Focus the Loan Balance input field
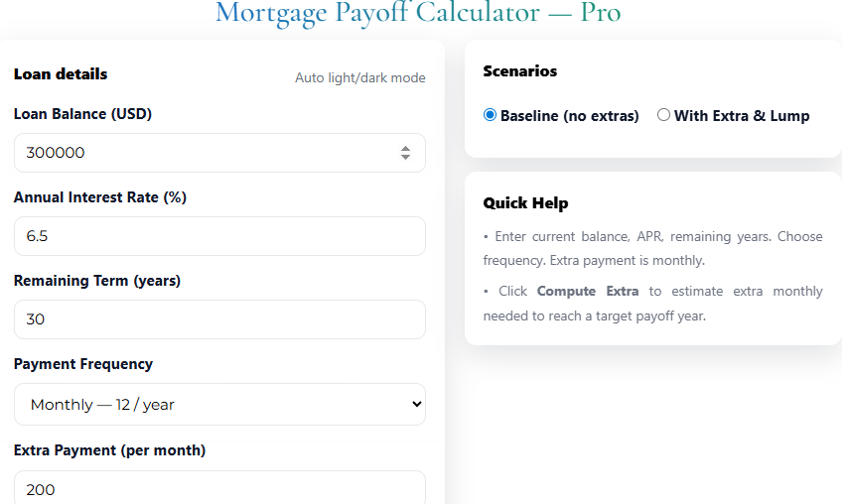 [199, 153]
